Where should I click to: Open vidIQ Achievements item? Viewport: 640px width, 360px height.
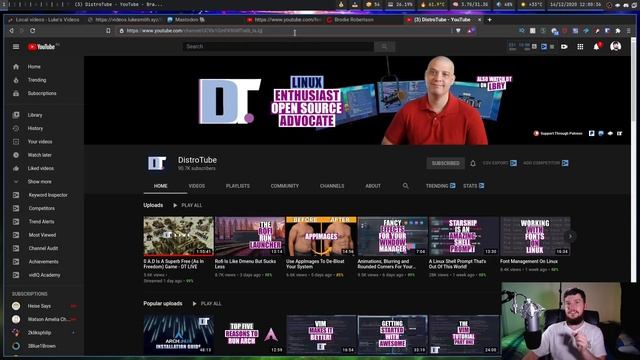[43, 262]
